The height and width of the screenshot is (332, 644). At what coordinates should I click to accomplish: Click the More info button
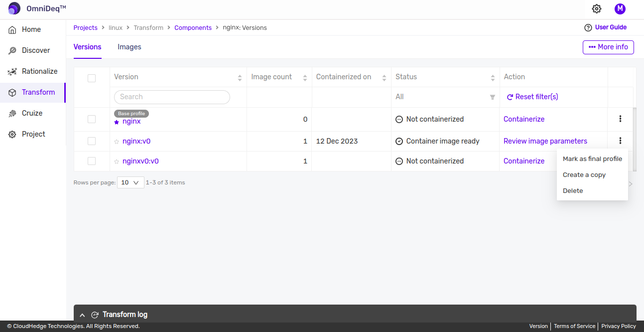(608, 47)
